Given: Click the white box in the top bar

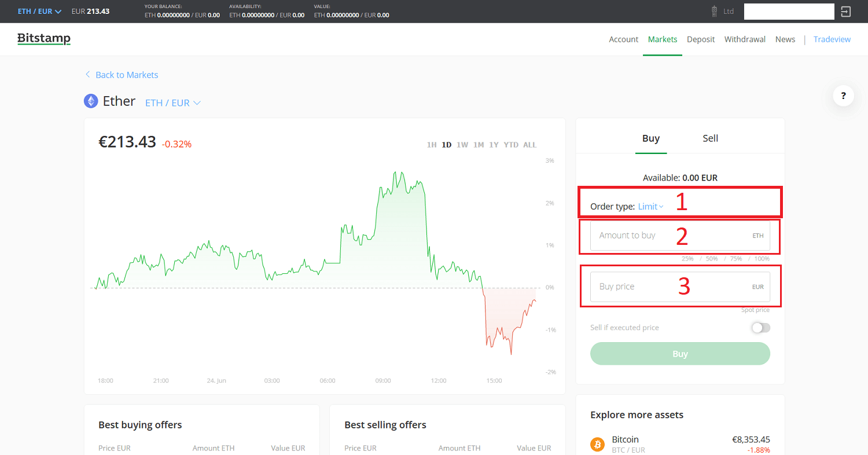Looking at the screenshot, I should point(789,12).
